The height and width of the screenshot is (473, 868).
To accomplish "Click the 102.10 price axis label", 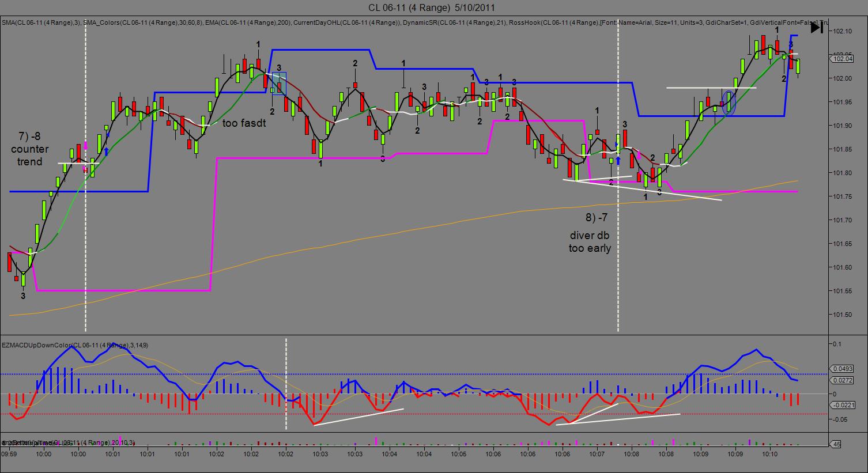I will point(842,31).
